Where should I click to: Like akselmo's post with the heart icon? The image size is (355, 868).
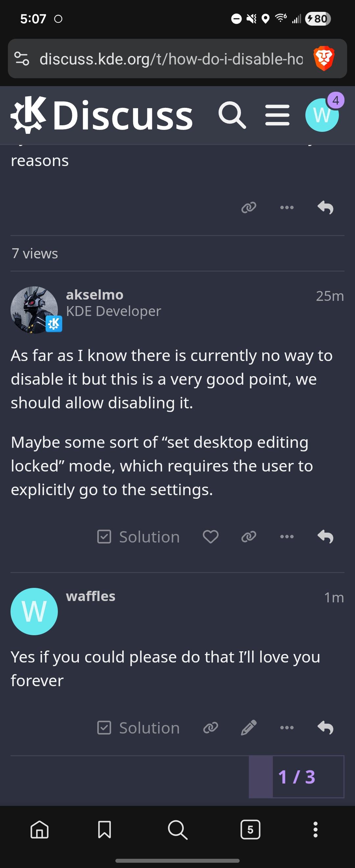pos(210,537)
